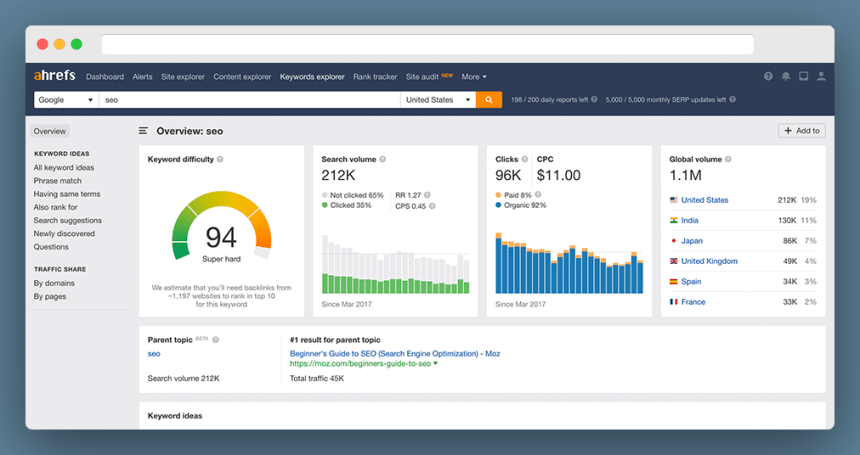
Task: Click the keyword input field containing seo
Action: coord(250,100)
